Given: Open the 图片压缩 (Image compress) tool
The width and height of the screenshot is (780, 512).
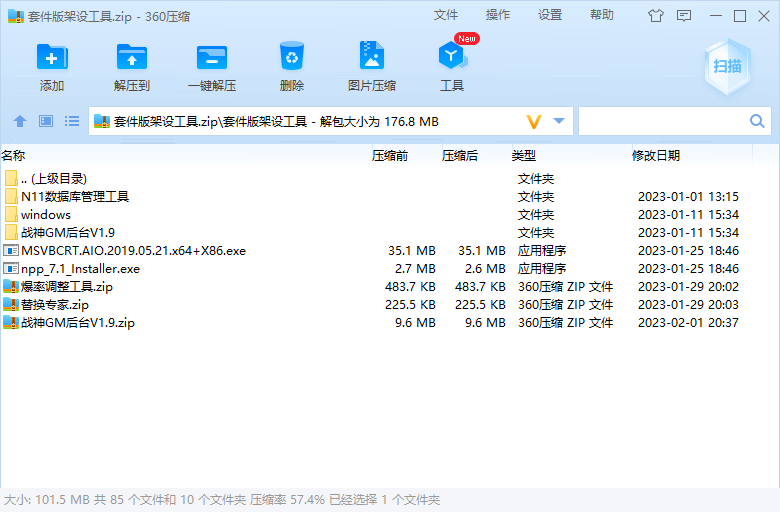Looking at the screenshot, I should (372, 55).
